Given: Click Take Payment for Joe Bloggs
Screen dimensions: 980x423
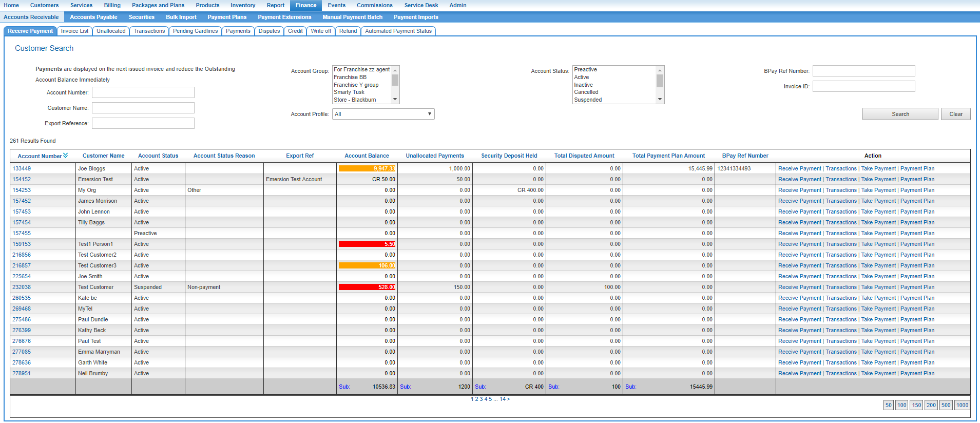Looking at the screenshot, I should (x=878, y=168).
